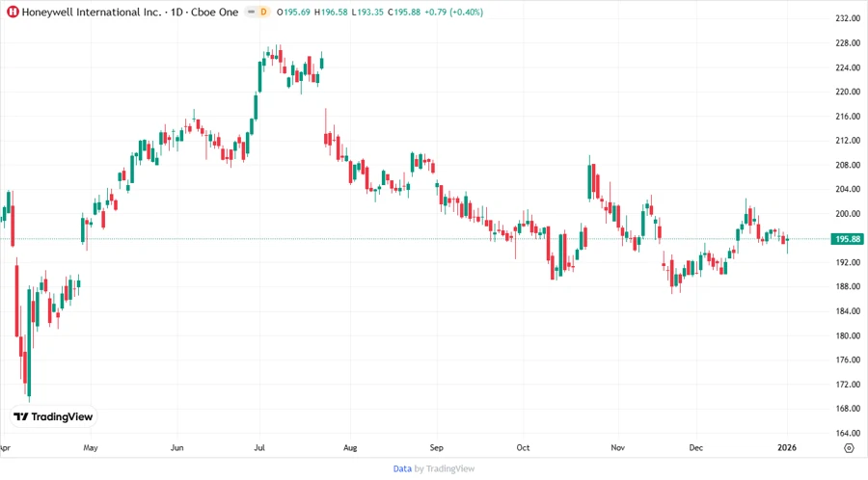Click the 200.00 price axis label

click(848, 213)
